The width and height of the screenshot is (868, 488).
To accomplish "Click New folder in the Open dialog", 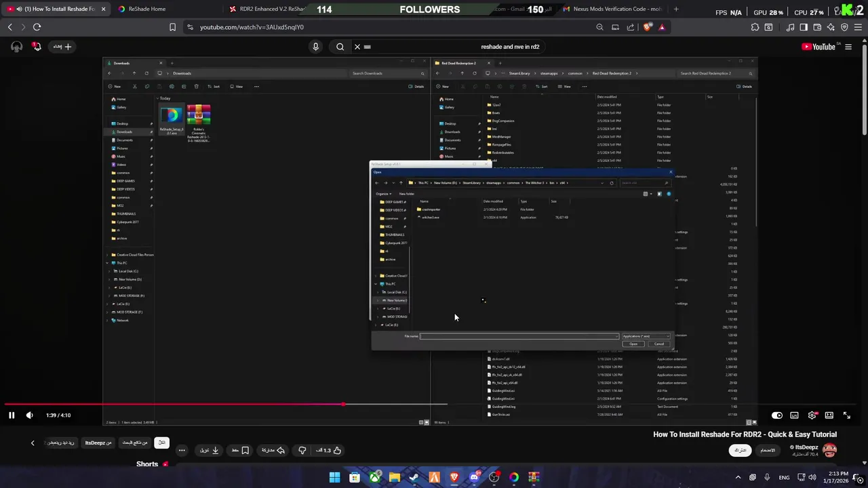I will (407, 194).
